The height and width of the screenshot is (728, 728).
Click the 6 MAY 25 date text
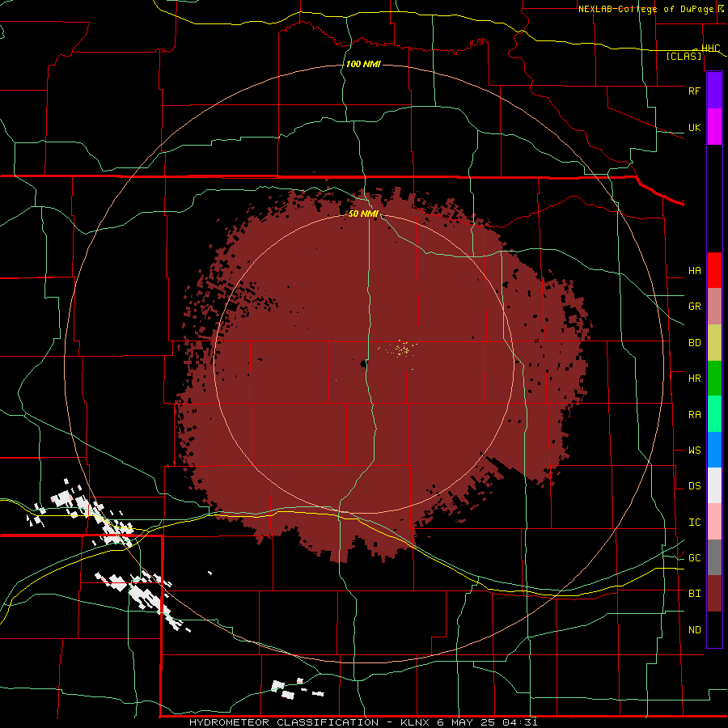(x=466, y=722)
